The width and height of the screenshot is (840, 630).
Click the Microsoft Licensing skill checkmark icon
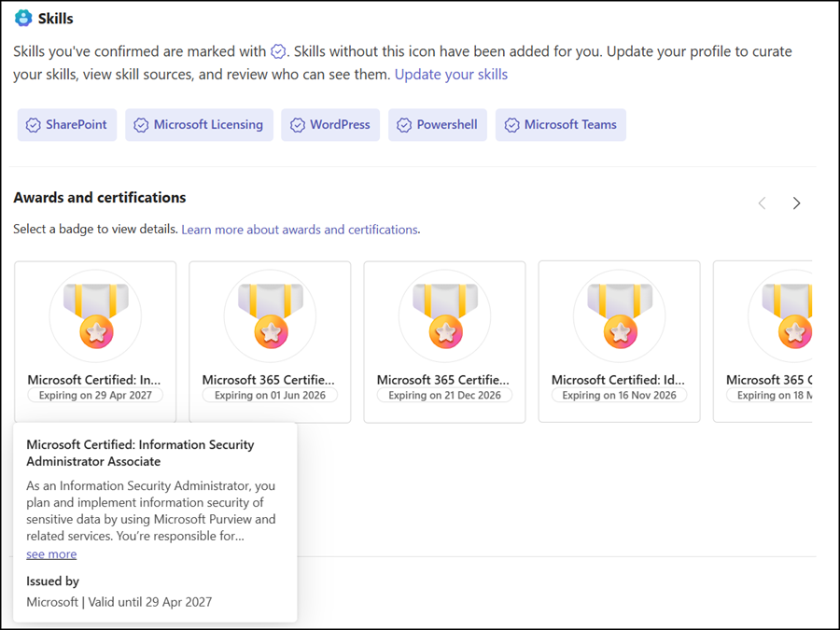(x=141, y=125)
